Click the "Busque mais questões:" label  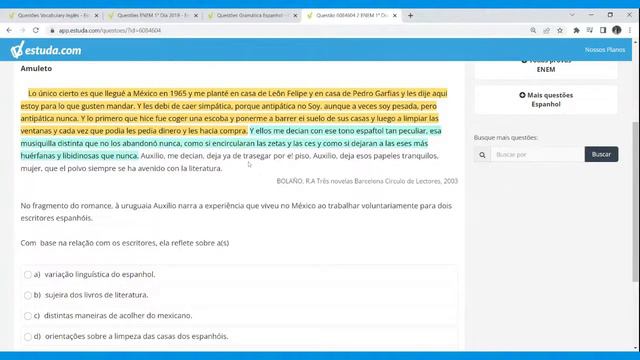click(506, 138)
